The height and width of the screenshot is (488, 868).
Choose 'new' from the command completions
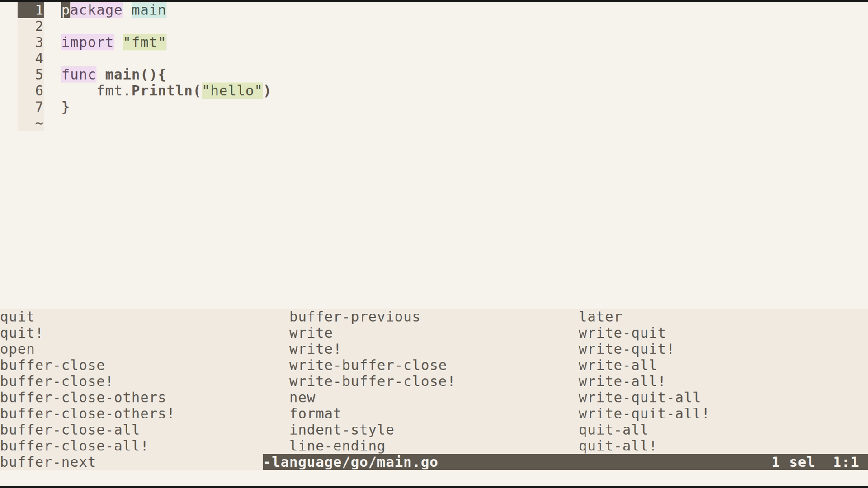pyautogui.click(x=302, y=398)
